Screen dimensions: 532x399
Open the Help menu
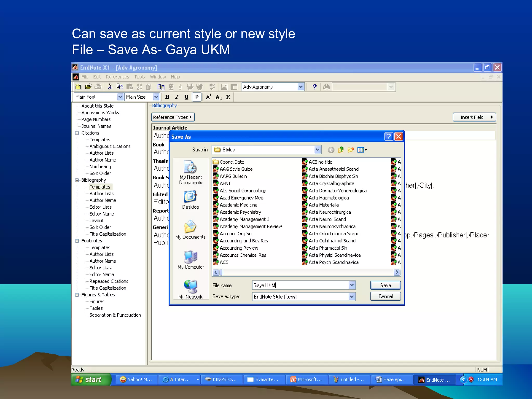point(175,77)
